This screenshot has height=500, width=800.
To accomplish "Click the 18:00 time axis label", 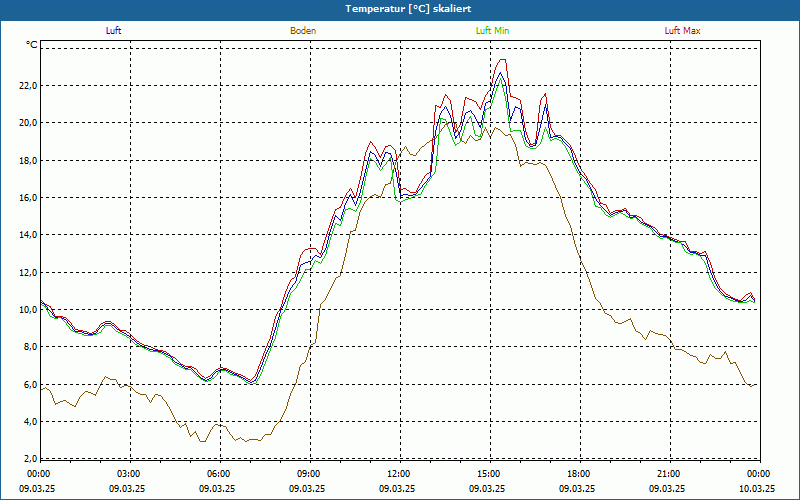I will [579, 474].
